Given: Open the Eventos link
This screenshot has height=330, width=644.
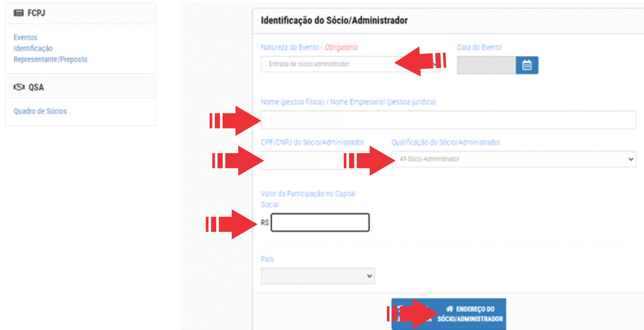Looking at the screenshot, I should click(25, 37).
